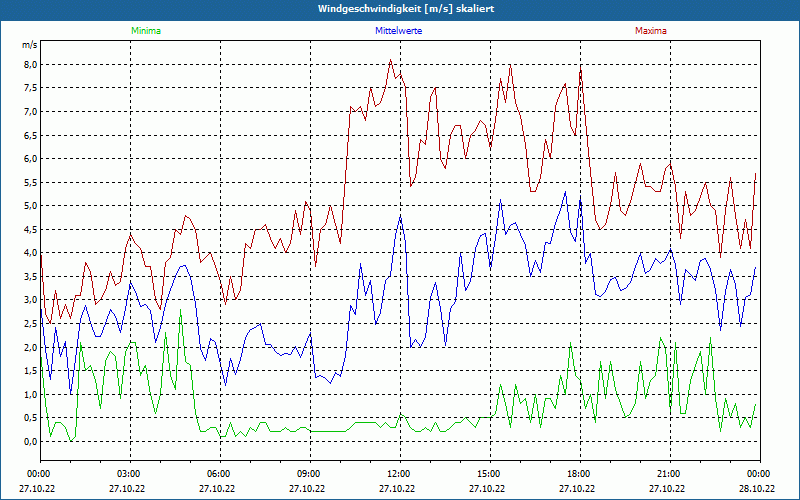Viewport: 800px width, 500px height.
Task: Click the '03:00' time axis label
Action: pos(130,474)
